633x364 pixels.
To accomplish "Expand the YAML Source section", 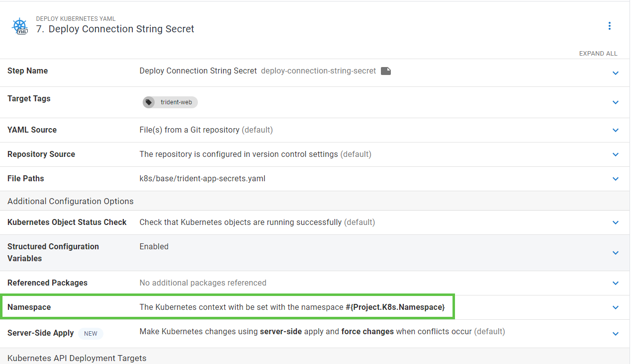I will point(616,130).
